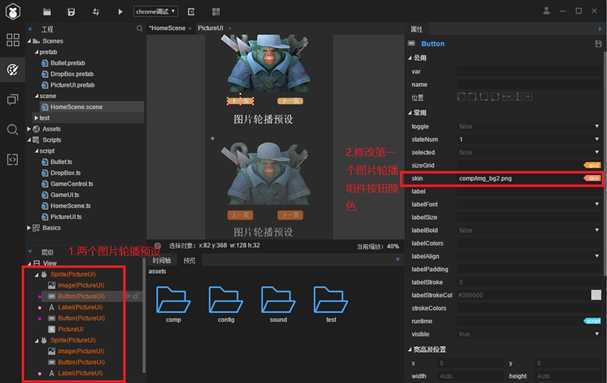The image size is (607, 383).
Task: Open HomeScene.ts script
Action: tap(70, 206)
